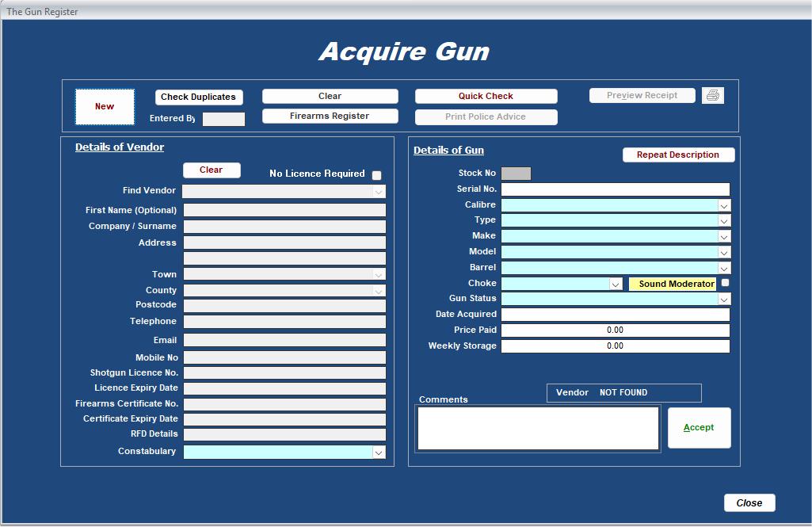Open the Constabulary dropdown
This screenshot has width=812, height=527.
(x=379, y=451)
